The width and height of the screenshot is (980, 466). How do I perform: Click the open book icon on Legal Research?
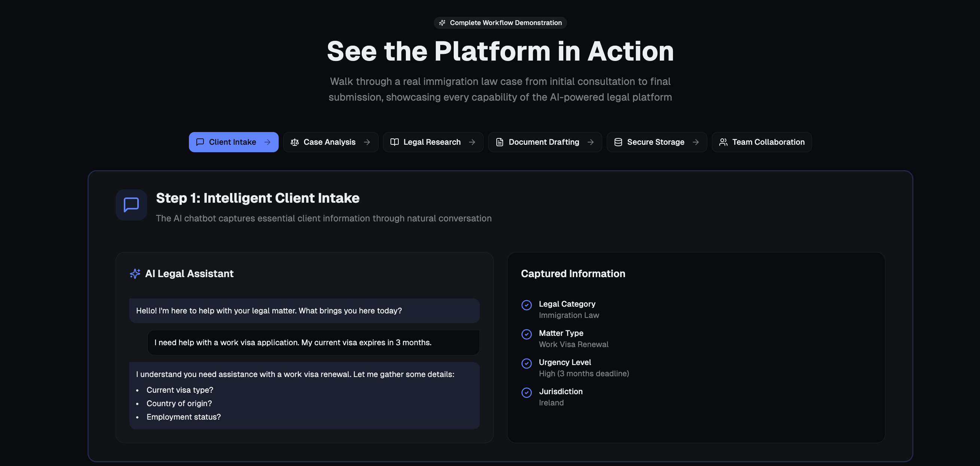click(x=395, y=142)
